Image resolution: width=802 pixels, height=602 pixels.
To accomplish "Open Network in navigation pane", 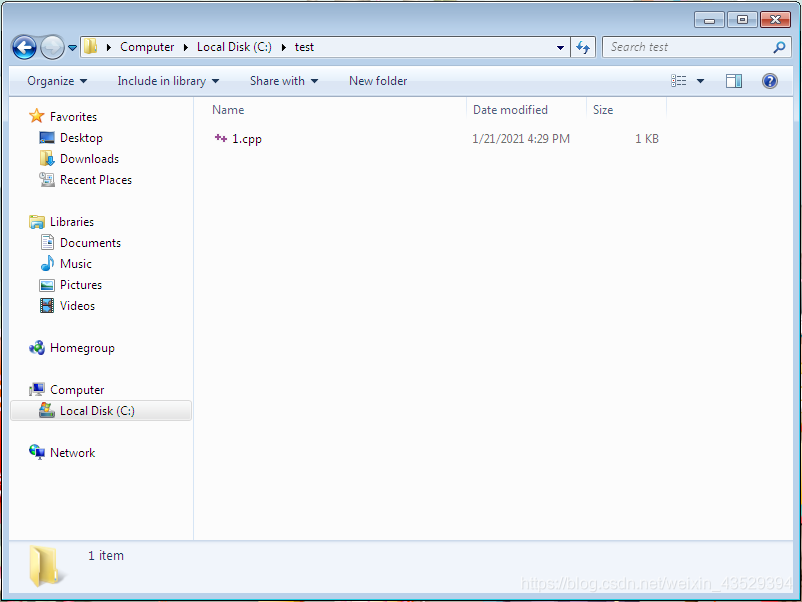I will (73, 453).
